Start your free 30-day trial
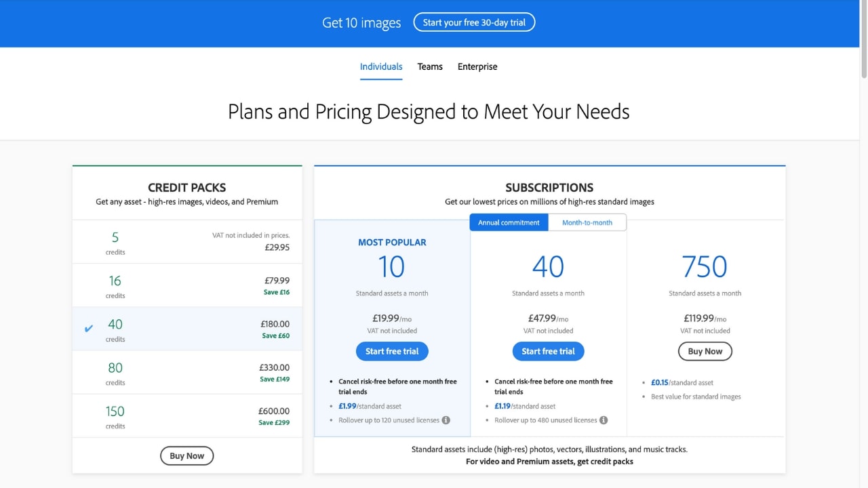The image size is (868, 488). [474, 22]
